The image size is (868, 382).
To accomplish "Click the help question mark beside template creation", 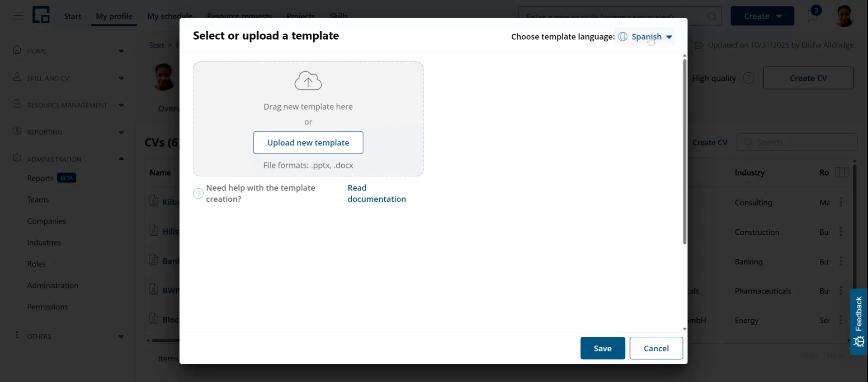I will point(198,193).
